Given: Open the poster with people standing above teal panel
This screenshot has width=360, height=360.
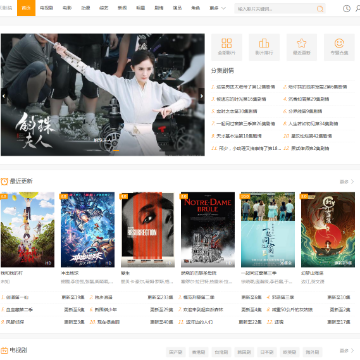Looking at the screenshot, I should (x=268, y=229).
